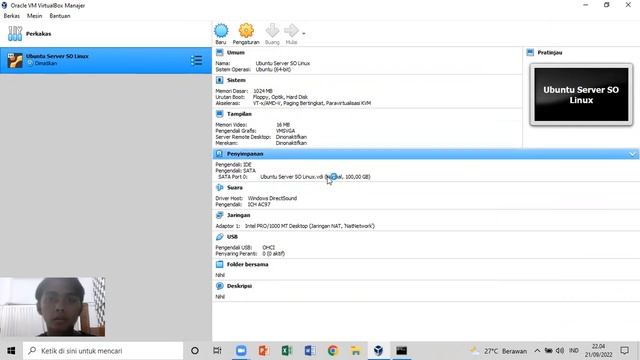
Task: Click the Tampilan section icon
Action: (x=220, y=114)
